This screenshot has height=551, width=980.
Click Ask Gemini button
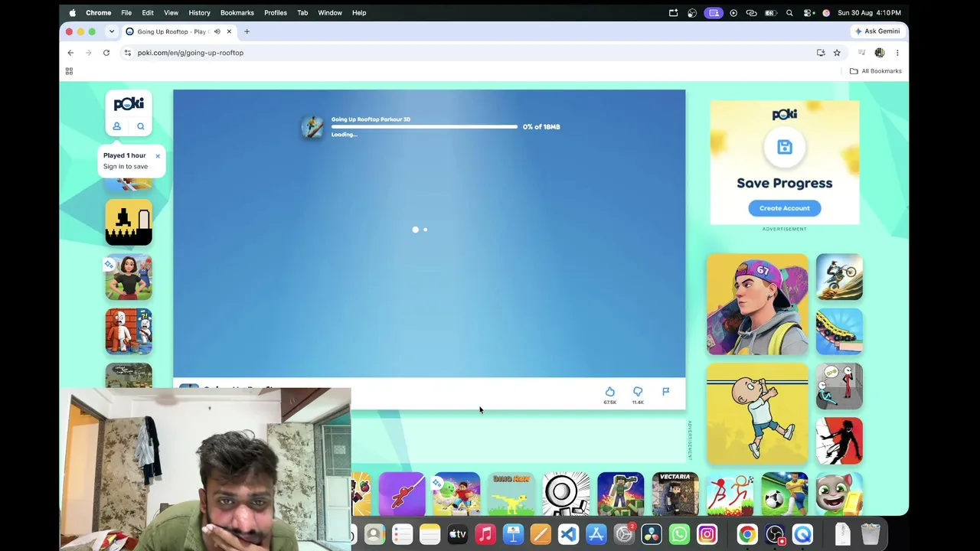point(877,31)
